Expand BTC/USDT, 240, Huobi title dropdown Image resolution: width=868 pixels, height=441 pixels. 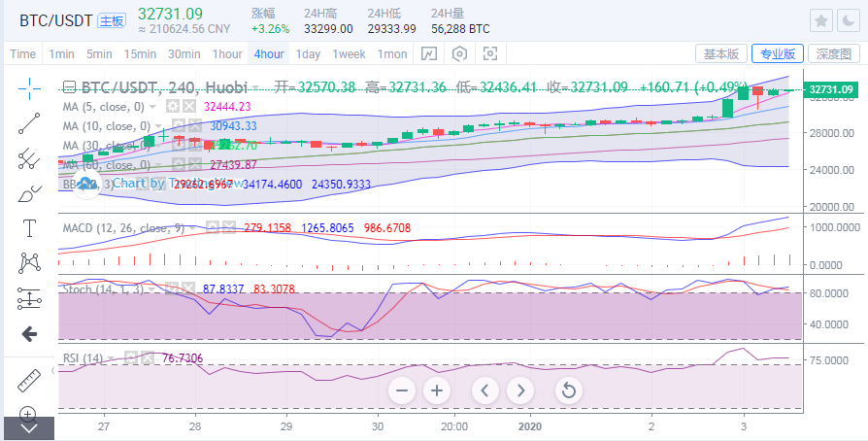tap(255, 87)
